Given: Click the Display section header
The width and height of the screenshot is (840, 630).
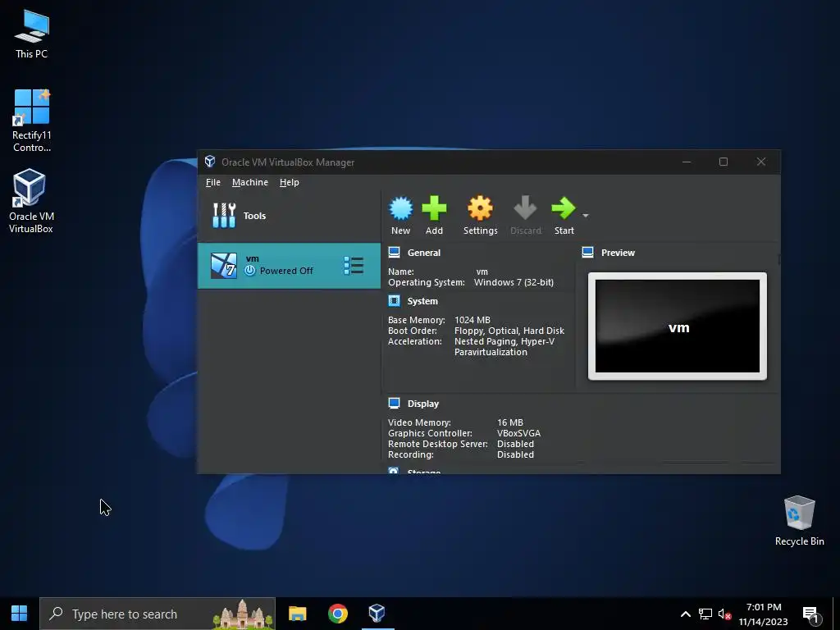Looking at the screenshot, I should [x=423, y=404].
